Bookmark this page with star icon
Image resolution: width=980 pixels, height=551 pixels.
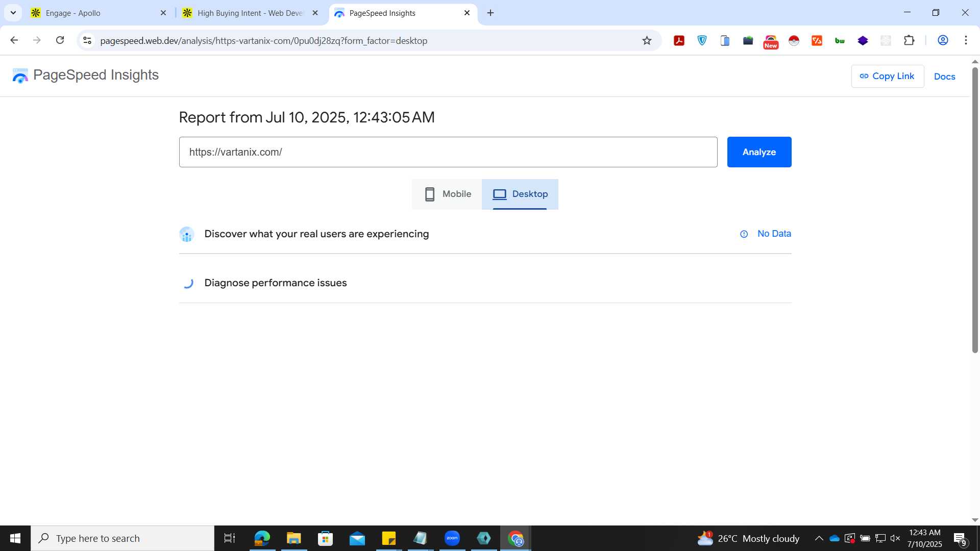pos(647,40)
